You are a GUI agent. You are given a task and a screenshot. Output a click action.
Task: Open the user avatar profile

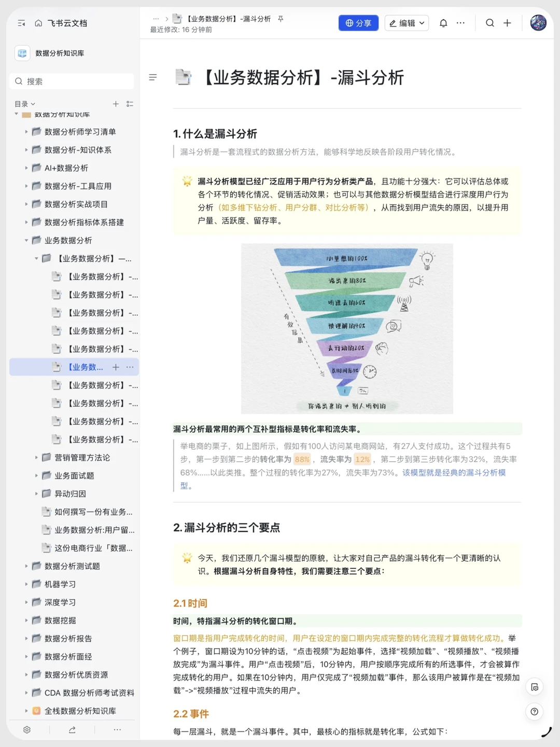pyautogui.click(x=538, y=23)
